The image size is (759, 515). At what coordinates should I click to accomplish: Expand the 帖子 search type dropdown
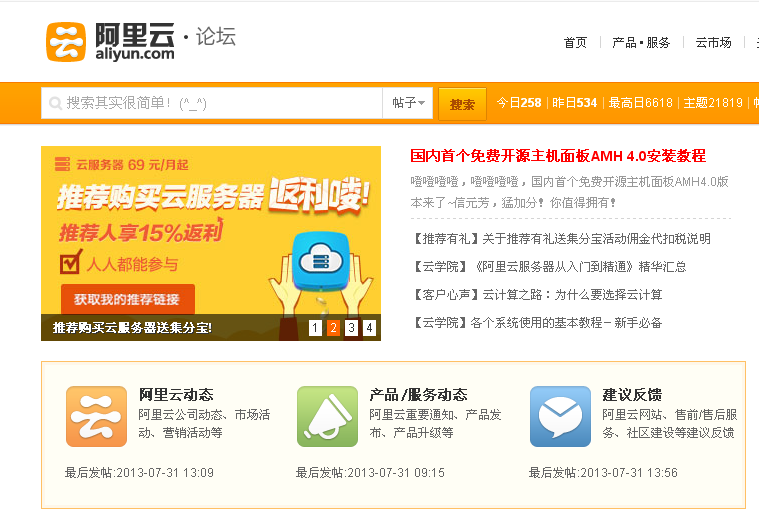click(x=408, y=103)
